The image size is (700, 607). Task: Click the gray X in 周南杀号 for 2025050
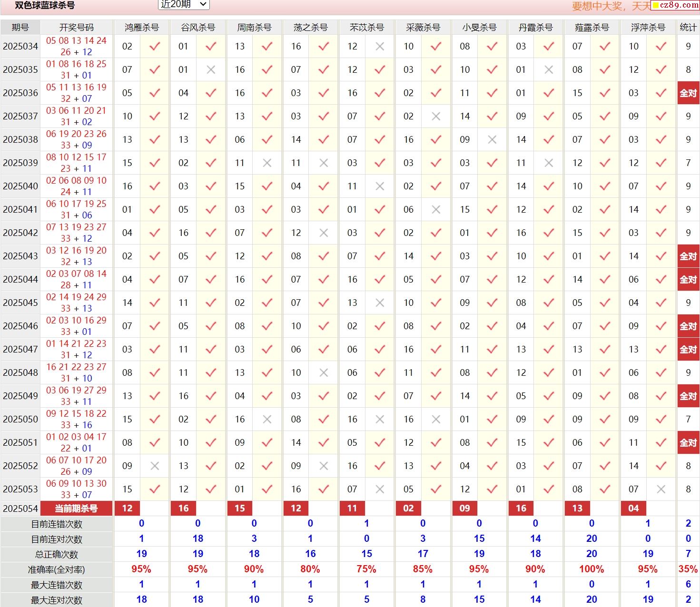[x=267, y=419]
